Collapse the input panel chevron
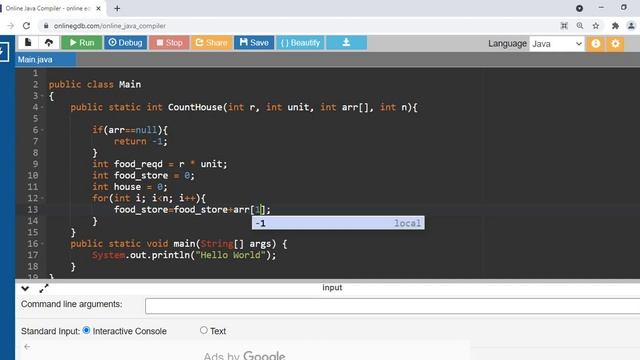Viewport: 640px width, 360px height. 25,289
